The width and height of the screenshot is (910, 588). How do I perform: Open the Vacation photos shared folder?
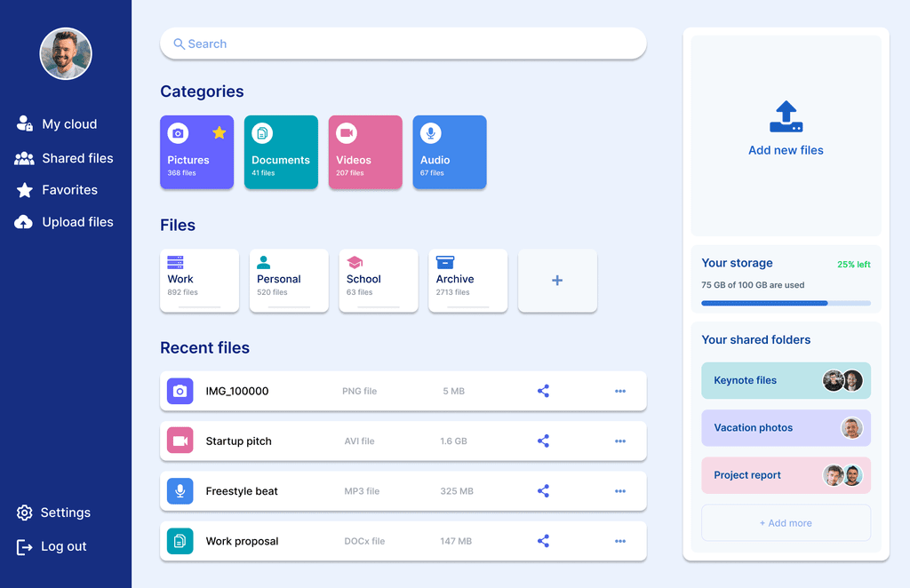tap(786, 428)
